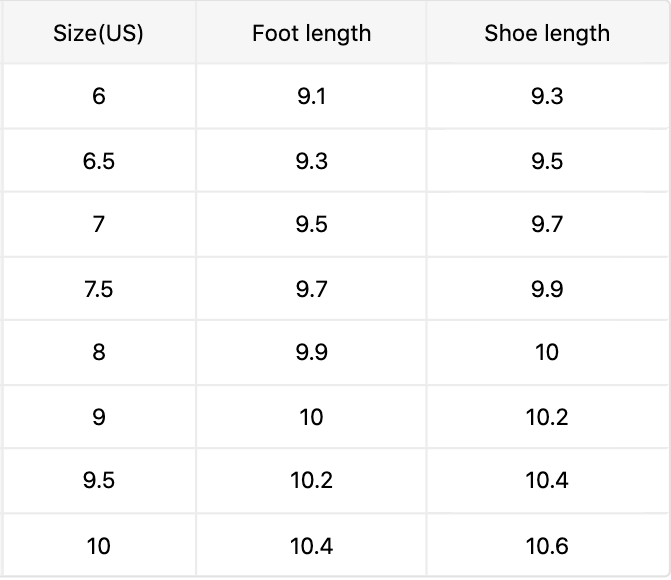
Task: Select the US size 8 cell
Action: (98, 353)
